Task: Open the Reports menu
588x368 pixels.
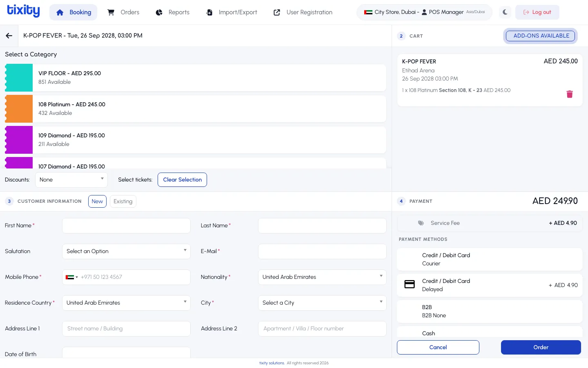Action: pos(173,12)
